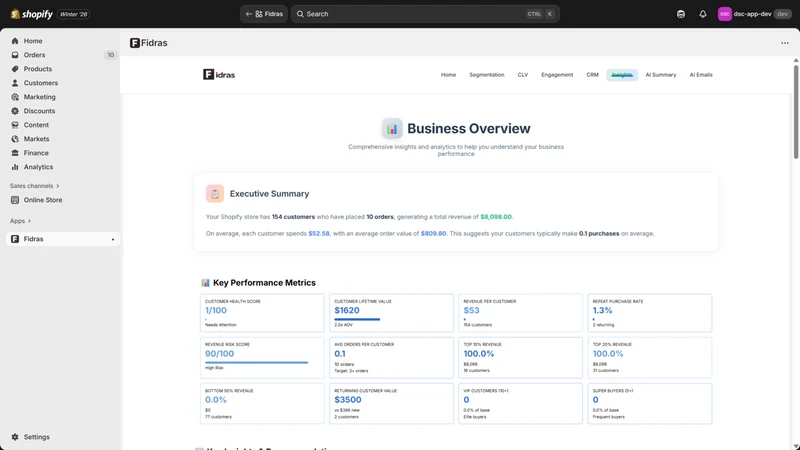Open the AI Summary tab
This screenshot has height=450, width=800.
coord(661,74)
